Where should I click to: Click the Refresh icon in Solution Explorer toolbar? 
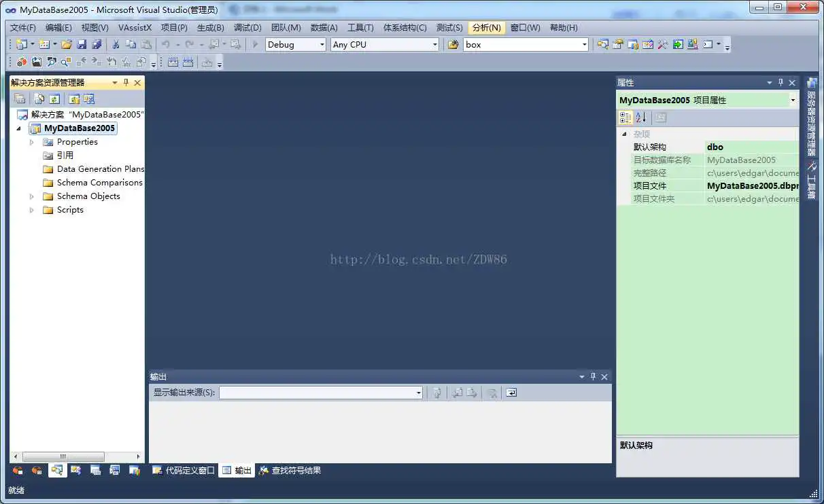coord(54,99)
